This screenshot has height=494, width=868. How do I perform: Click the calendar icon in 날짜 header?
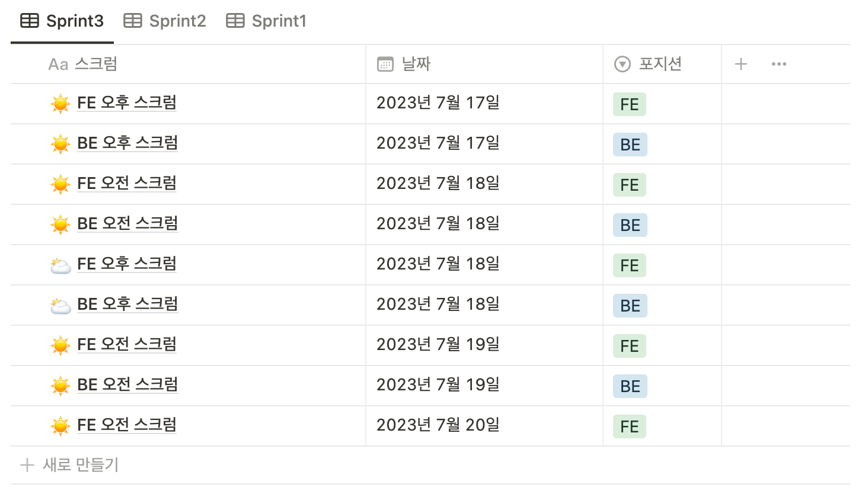(385, 64)
